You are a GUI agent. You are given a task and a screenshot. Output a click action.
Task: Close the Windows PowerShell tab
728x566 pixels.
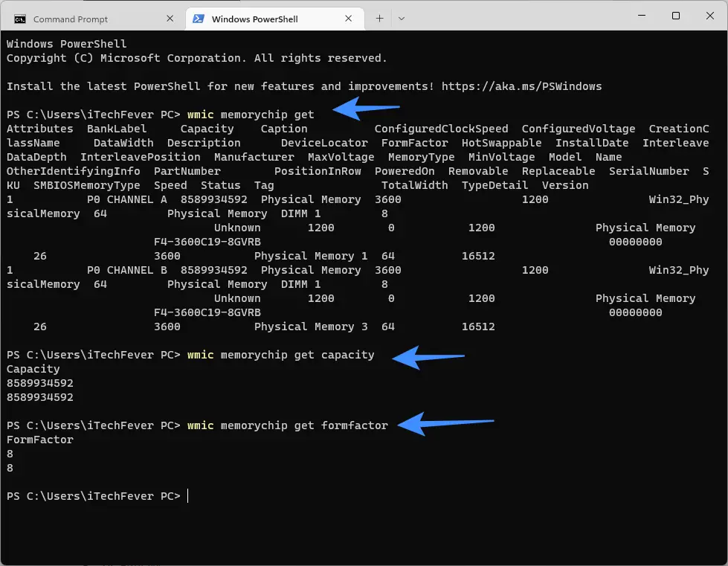[x=349, y=19]
